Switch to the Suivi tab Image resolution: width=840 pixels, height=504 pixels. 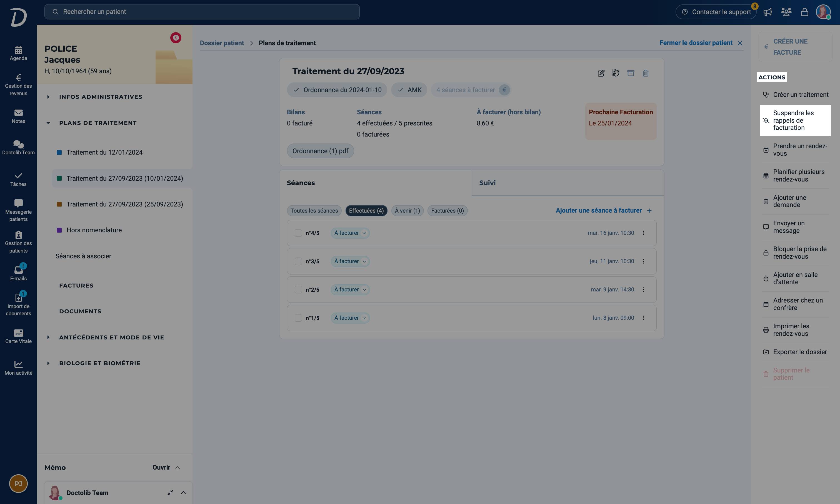(x=568, y=183)
